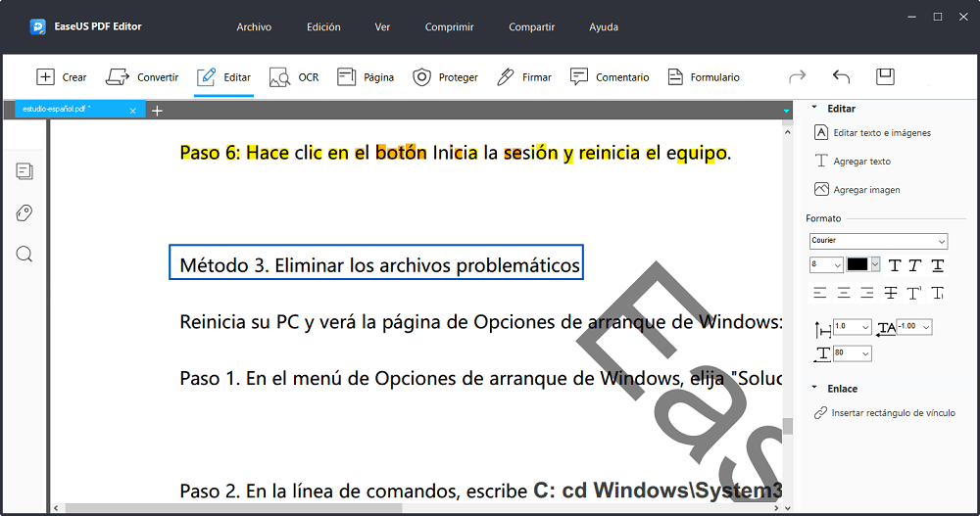The image size is (980, 516).
Task: Open the page thumbnails sidebar icon
Action: [24, 171]
